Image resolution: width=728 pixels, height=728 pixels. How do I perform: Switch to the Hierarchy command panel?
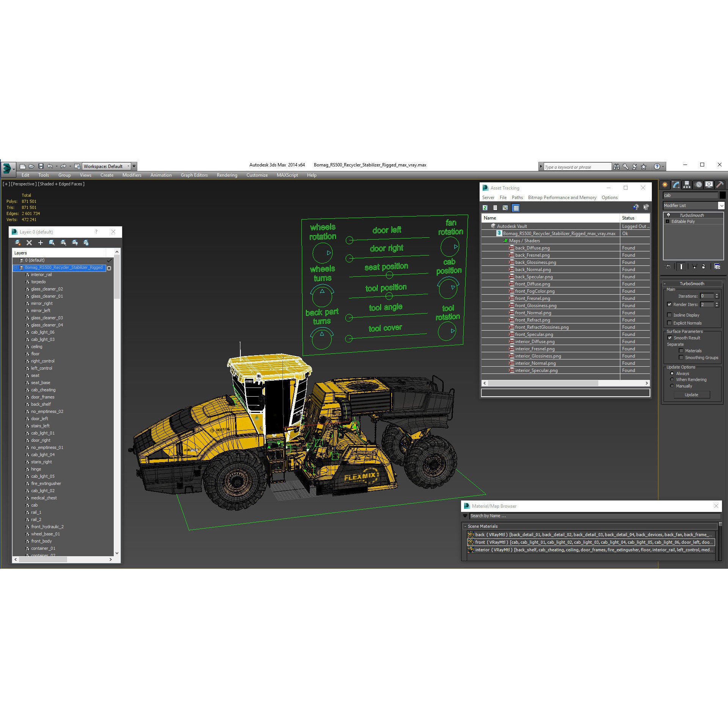[687, 185]
